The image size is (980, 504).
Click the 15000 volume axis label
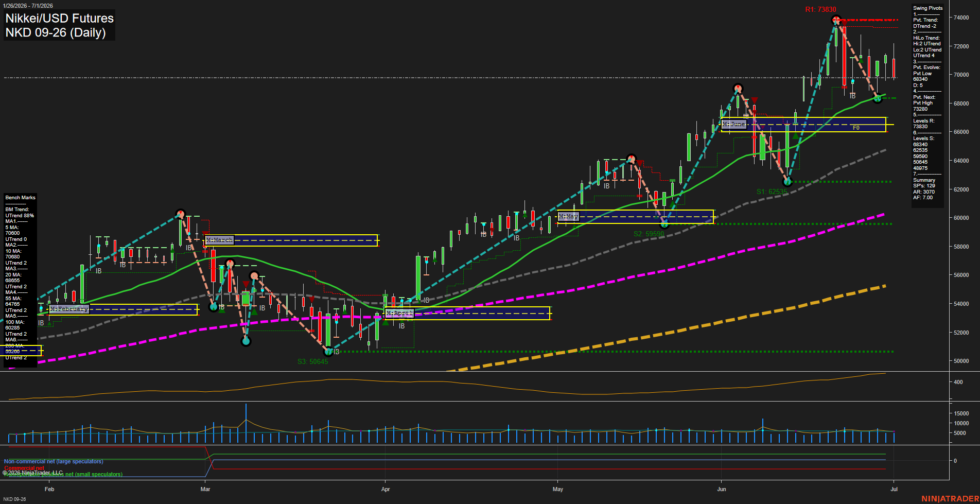[961, 413]
